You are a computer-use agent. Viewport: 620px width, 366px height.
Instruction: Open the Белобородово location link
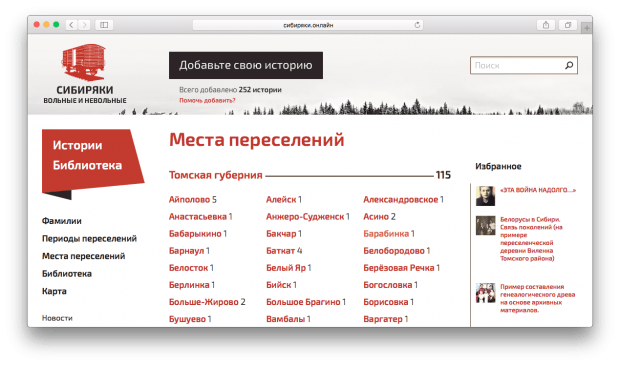point(394,250)
